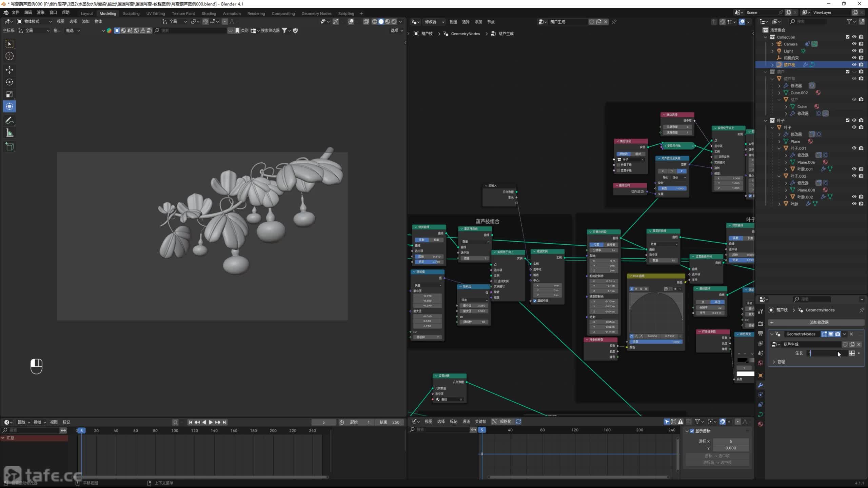Viewport: 868px width, 488px height.
Task: Select the Scale tool in viewport toolbar
Action: pos(9,94)
